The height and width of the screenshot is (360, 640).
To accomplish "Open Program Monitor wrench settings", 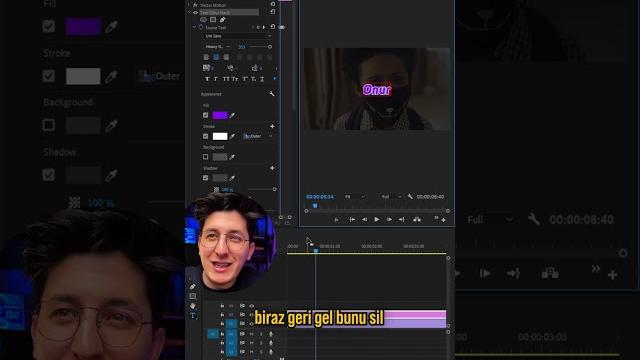I will pyautogui.click(x=410, y=197).
